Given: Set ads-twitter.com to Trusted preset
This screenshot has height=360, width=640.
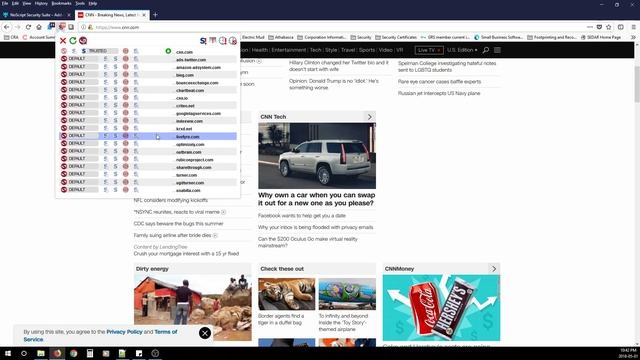Looking at the screenshot, I should pyautogui.click(x=115, y=59).
